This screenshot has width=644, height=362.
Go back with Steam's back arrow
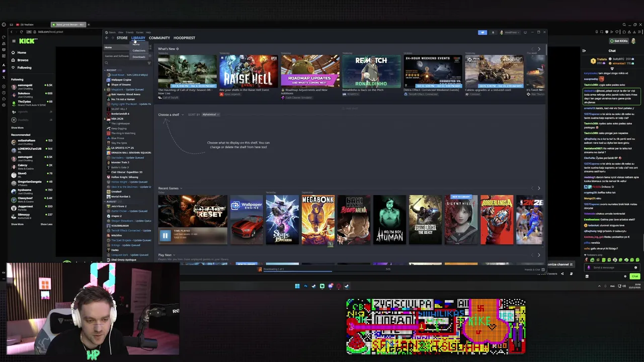point(106,38)
